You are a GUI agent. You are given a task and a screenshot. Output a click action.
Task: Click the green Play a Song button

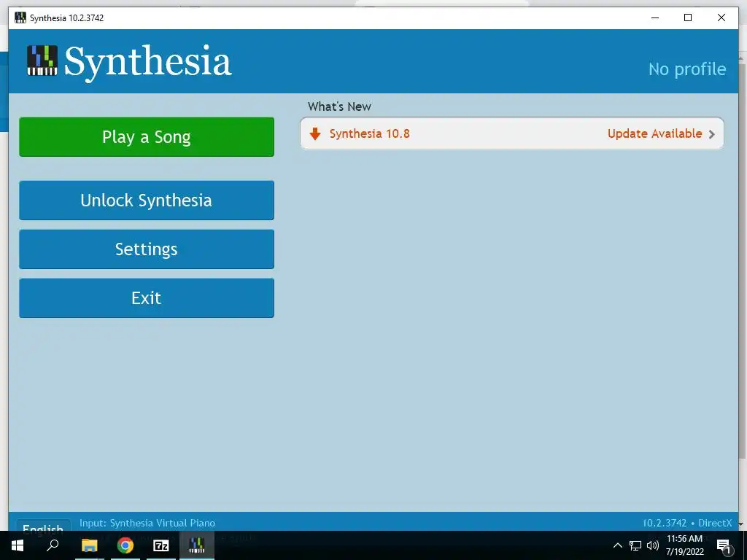point(146,136)
